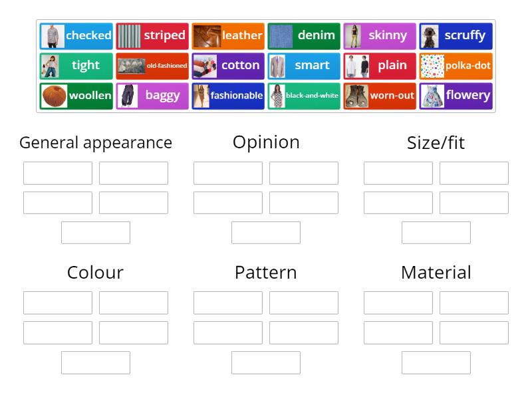Click the centered slot below Size/fit

click(x=436, y=232)
